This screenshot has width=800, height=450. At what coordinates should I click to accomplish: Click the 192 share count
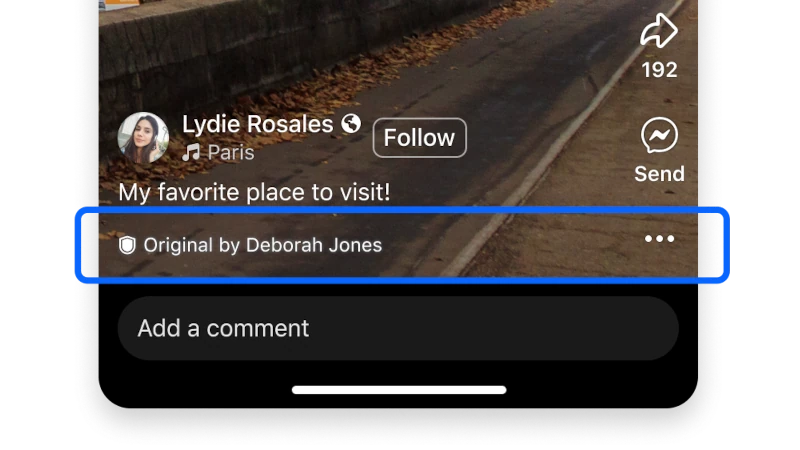(x=659, y=70)
